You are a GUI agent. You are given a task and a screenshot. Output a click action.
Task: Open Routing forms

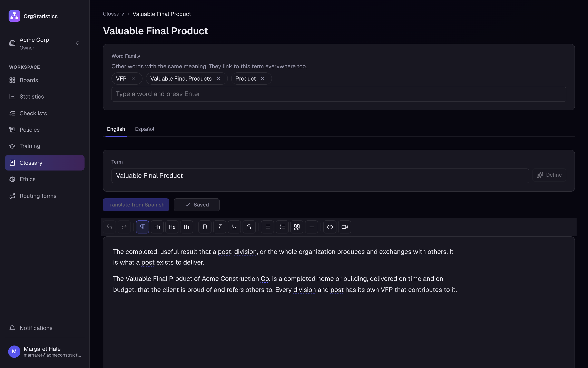pos(45,196)
